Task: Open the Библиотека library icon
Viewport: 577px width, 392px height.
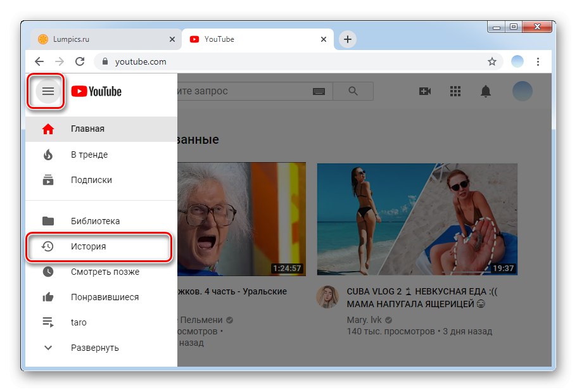Action: click(x=48, y=220)
